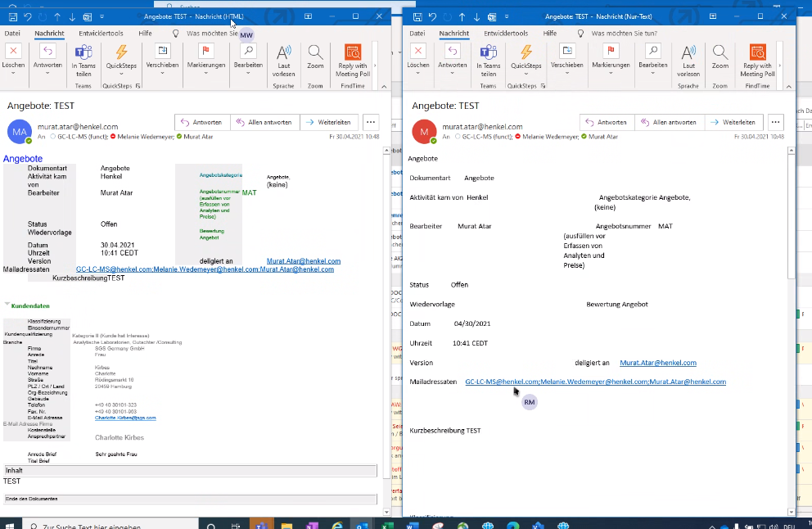The width and height of the screenshot is (812, 529).
Task: Open Charlotte.Kirbes@sgs.com link in left email
Action: (x=125, y=418)
